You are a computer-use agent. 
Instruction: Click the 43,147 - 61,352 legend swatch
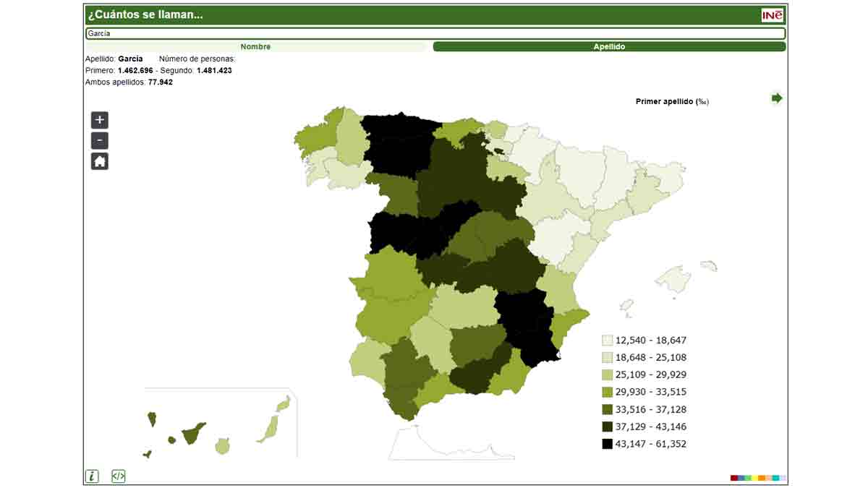pos(608,444)
